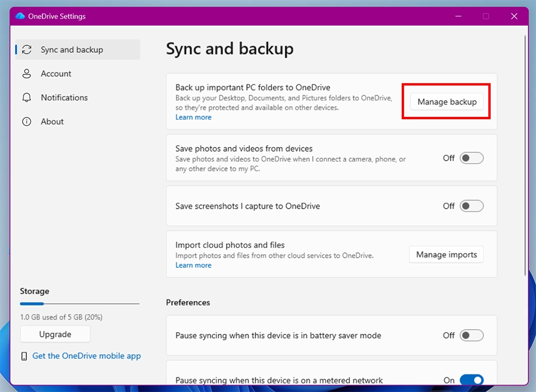Click the storage usage progress bar
This screenshot has height=392, width=536.
click(x=80, y=304)
